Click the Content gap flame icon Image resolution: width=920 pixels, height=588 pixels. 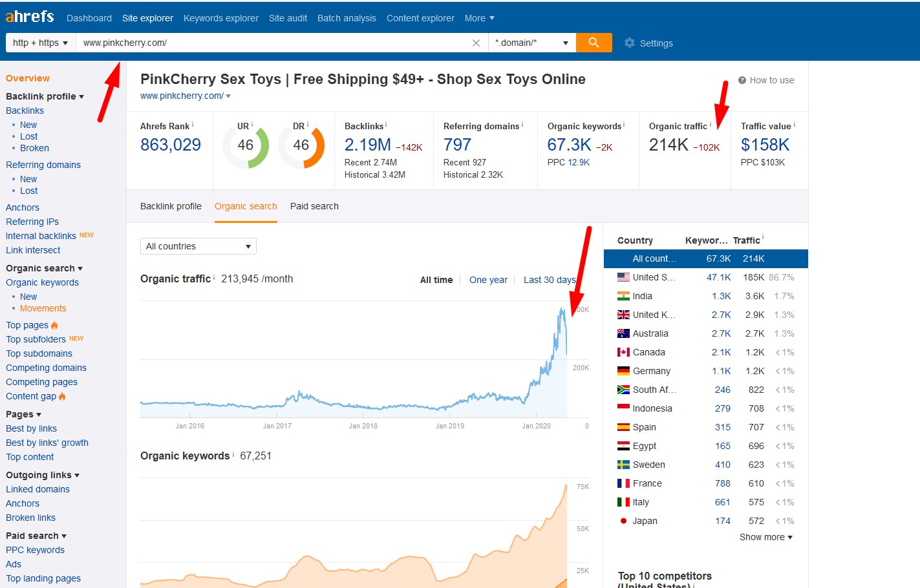point(62,396)
